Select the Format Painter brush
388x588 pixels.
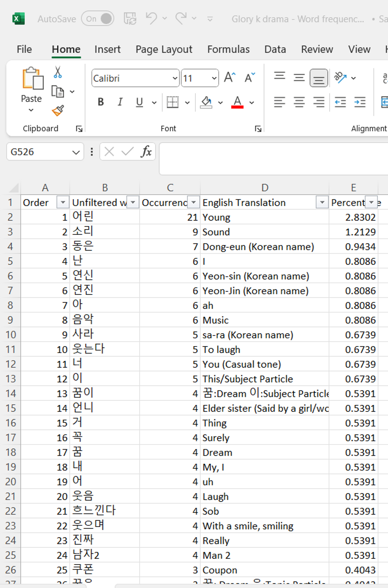pos(58,110)
